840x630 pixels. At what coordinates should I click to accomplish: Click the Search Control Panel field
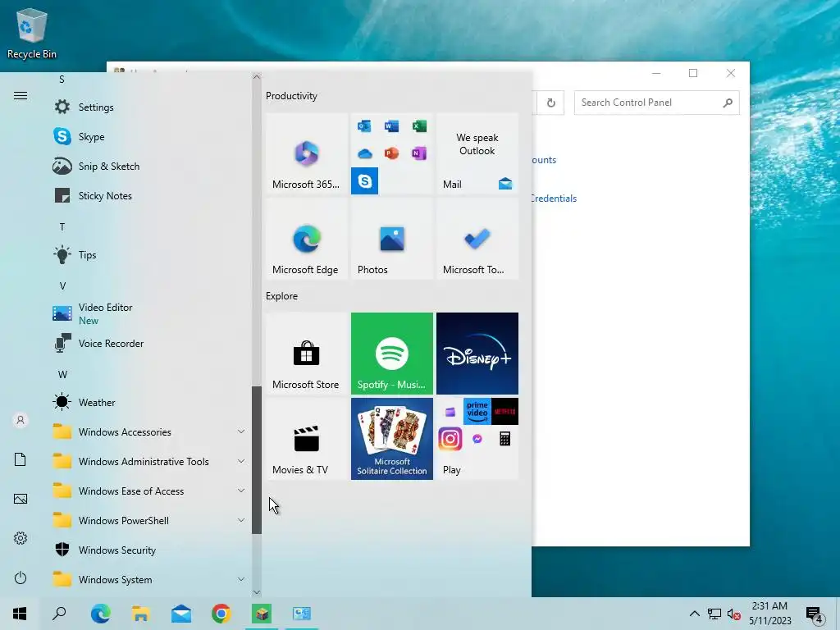[x=656, y=103]
